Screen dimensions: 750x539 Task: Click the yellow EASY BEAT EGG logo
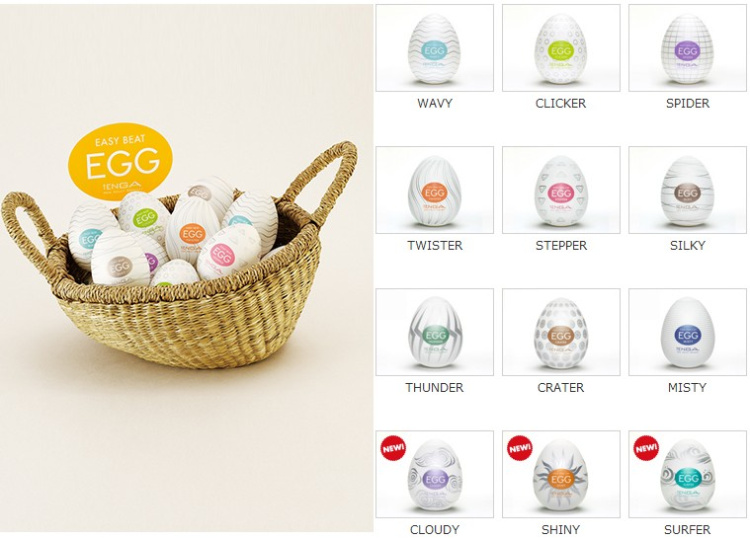121,162
